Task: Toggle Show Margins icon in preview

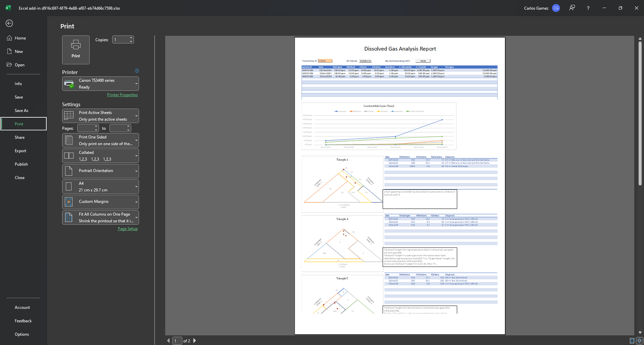Action: 632,341
